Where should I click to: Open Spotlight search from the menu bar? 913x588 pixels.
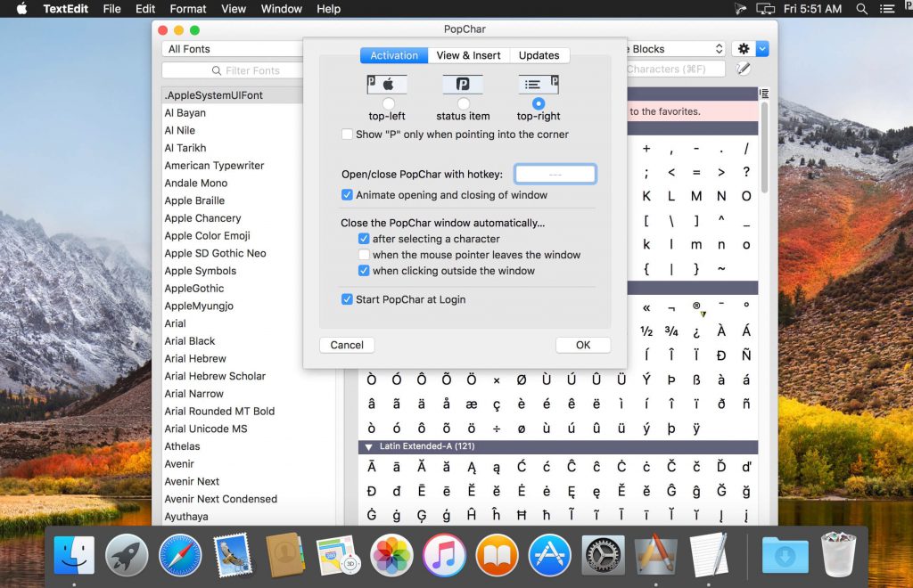[x=861, y=9]
